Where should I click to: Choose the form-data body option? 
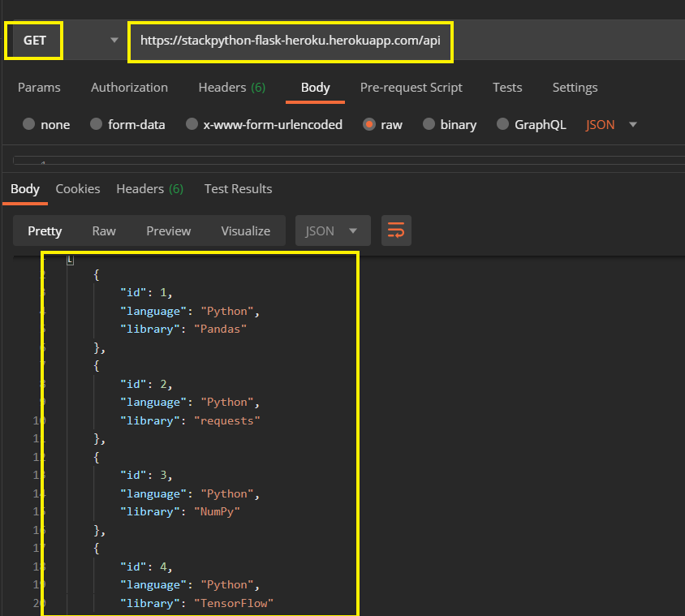(x=96, y=124)
